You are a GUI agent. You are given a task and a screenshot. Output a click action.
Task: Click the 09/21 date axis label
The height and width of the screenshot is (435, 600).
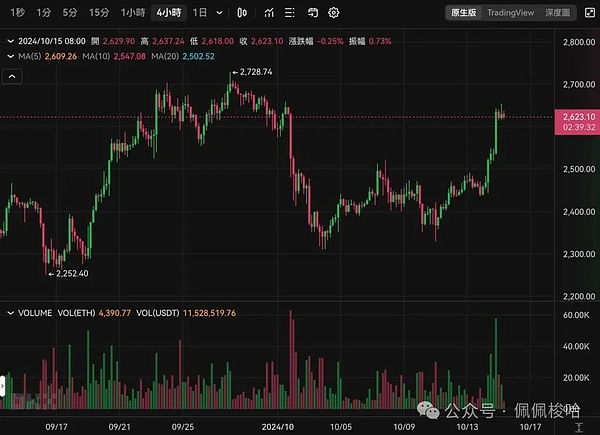click(119, 427)
